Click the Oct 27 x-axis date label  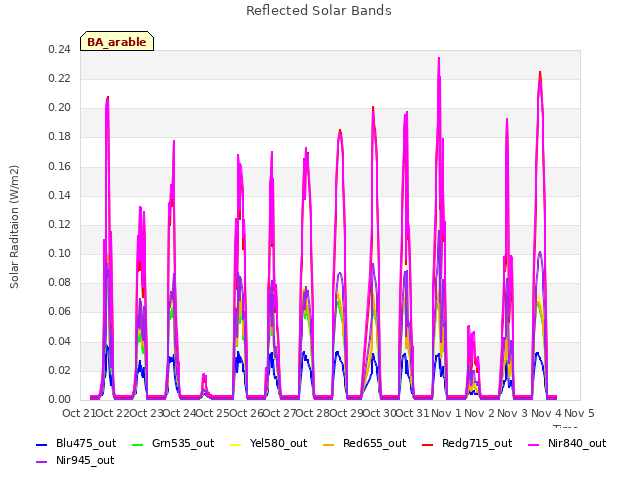279,413
